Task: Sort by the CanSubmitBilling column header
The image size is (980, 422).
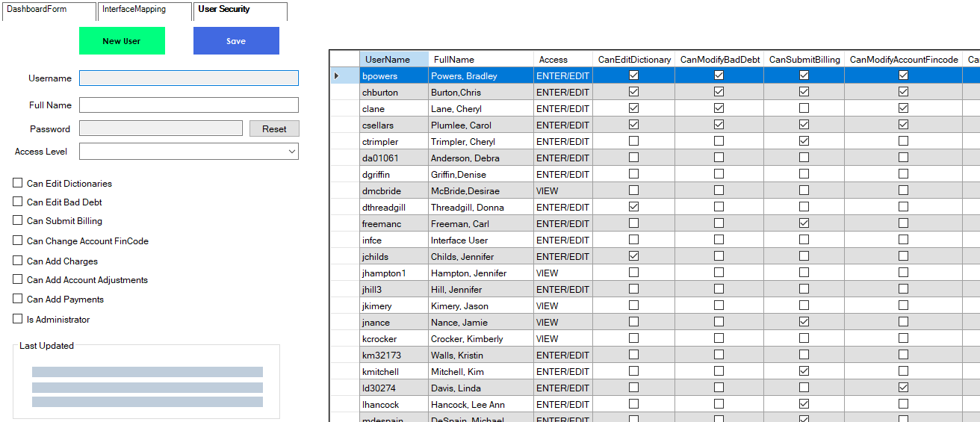Action: point(804,60)
